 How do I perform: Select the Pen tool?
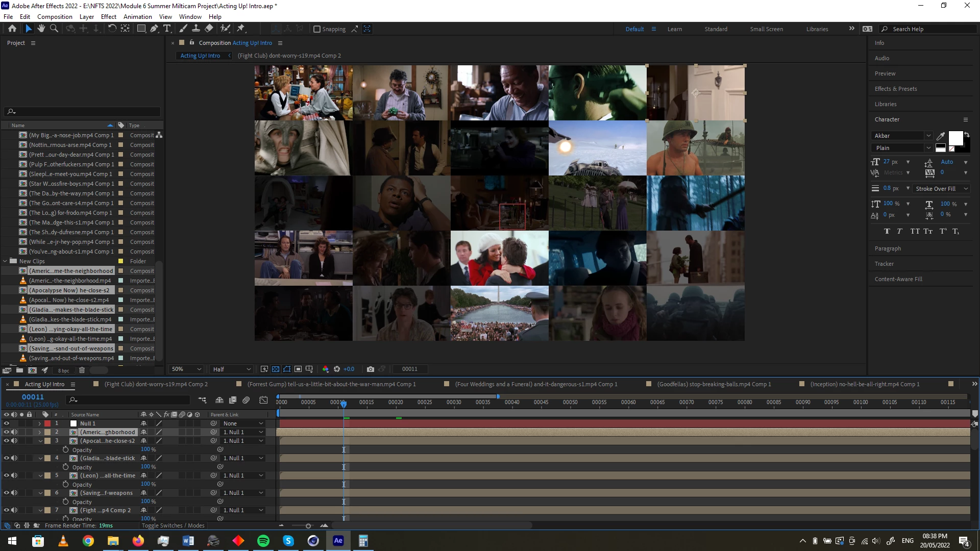pos(154,29)
